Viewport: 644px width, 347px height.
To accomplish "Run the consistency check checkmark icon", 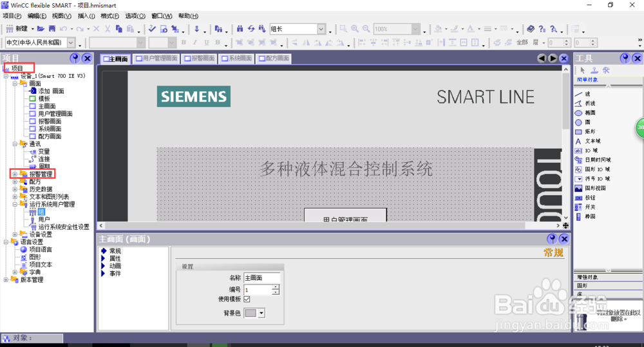I will click(x=152, y=29).
